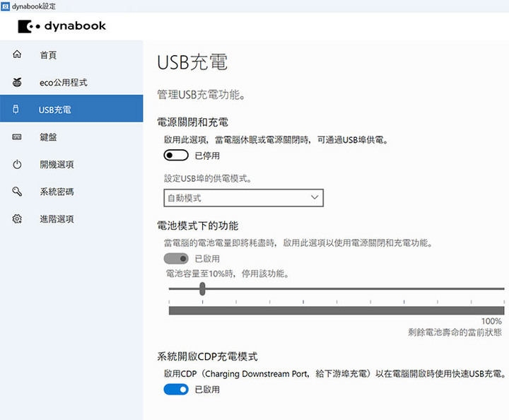Screen dimensions: 509x420
Task: Click the 設定USB埠的供電模式 label
Action: click(208, 178)
